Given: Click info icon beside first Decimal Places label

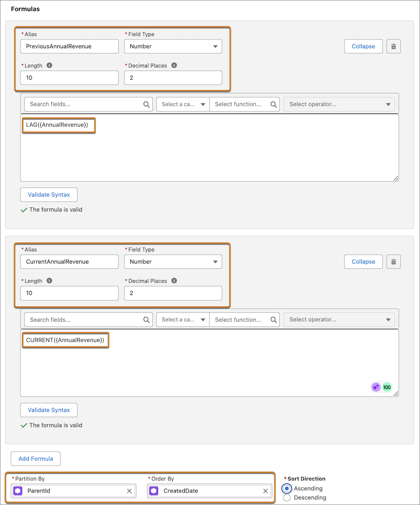Looking at the screenshot, I should coord(174,66).
